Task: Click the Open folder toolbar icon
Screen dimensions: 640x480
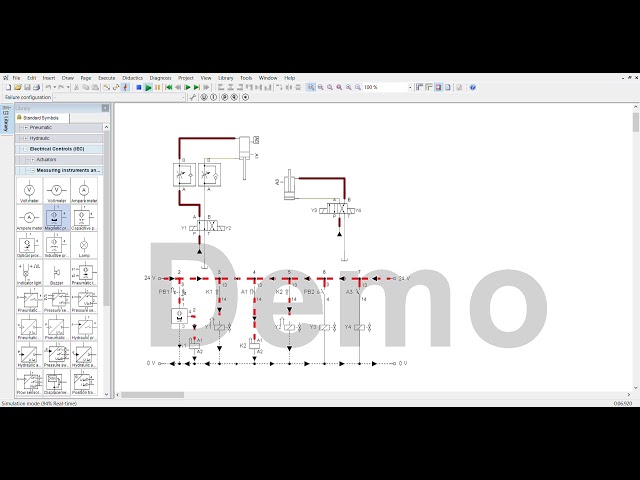Action: click(18, 87)
